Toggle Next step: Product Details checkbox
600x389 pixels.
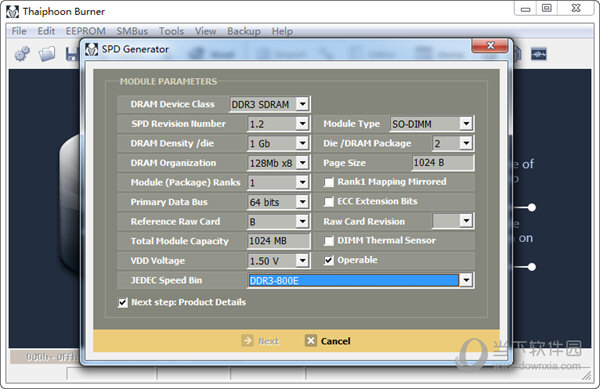pyautogui.click(x=122, y=303)
